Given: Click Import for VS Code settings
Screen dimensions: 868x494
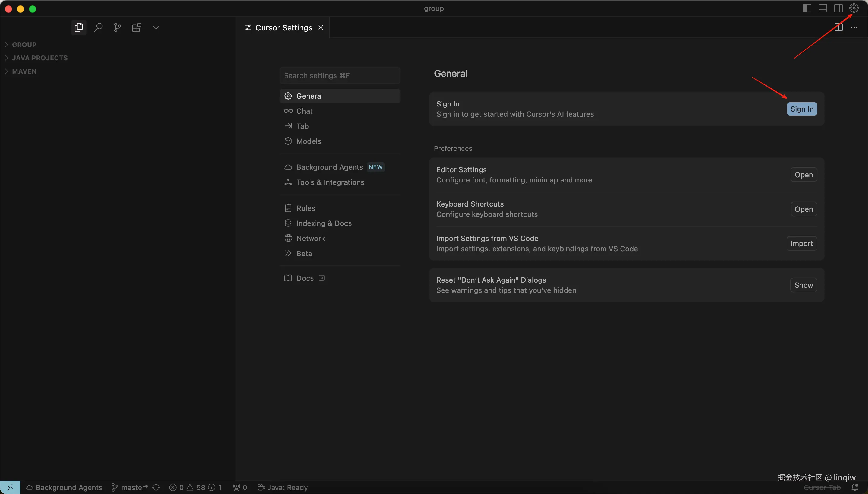Looking at the screenshot, I should 802,244.
